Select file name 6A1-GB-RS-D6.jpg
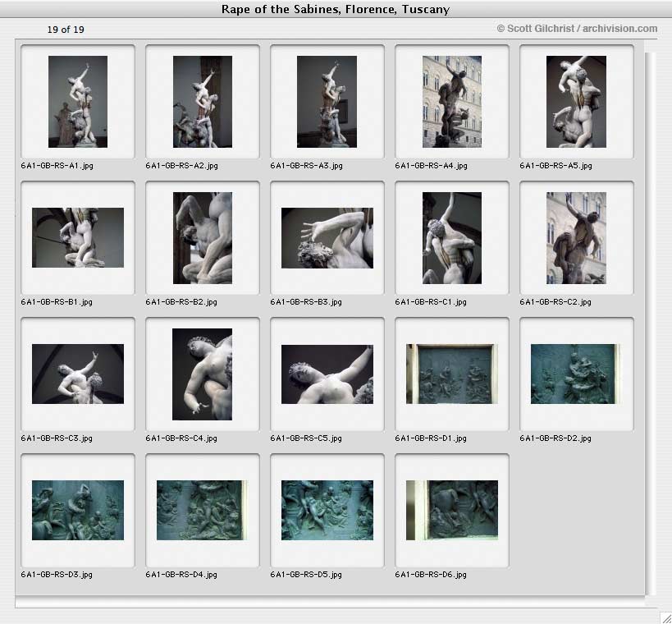The width and height of the screenshot is (672, 624). pos(431,575)
